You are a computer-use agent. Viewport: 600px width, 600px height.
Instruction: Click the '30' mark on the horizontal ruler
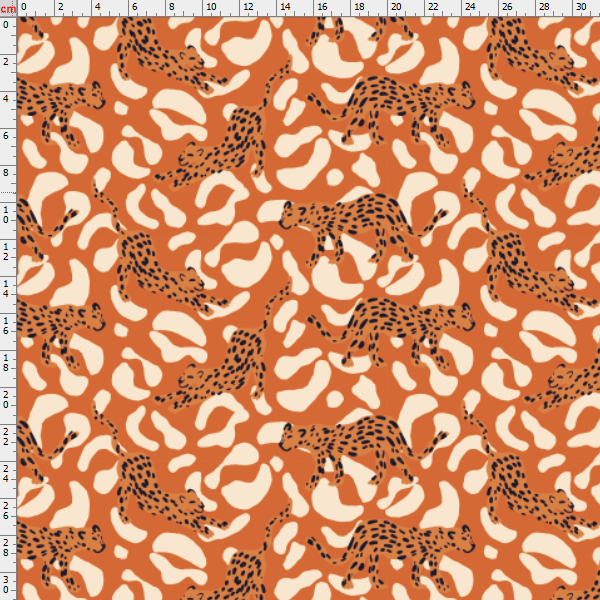coord(581,7)
